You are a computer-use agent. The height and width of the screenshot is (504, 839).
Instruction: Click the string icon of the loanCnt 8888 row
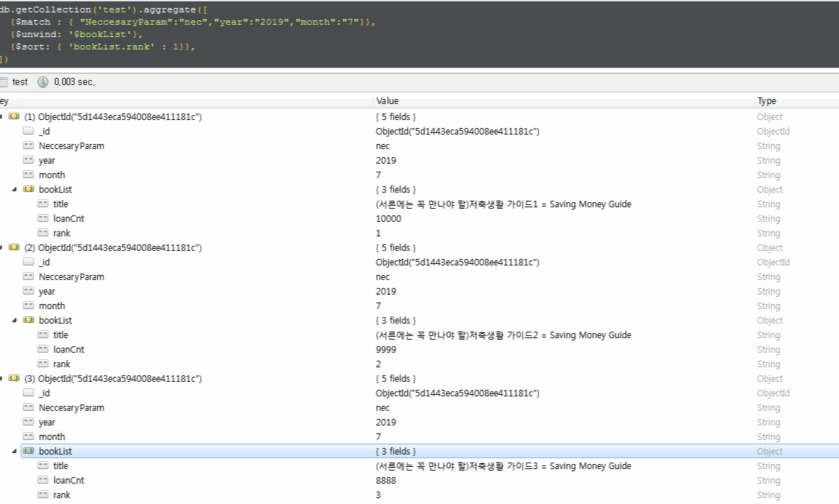pos(43,480)
